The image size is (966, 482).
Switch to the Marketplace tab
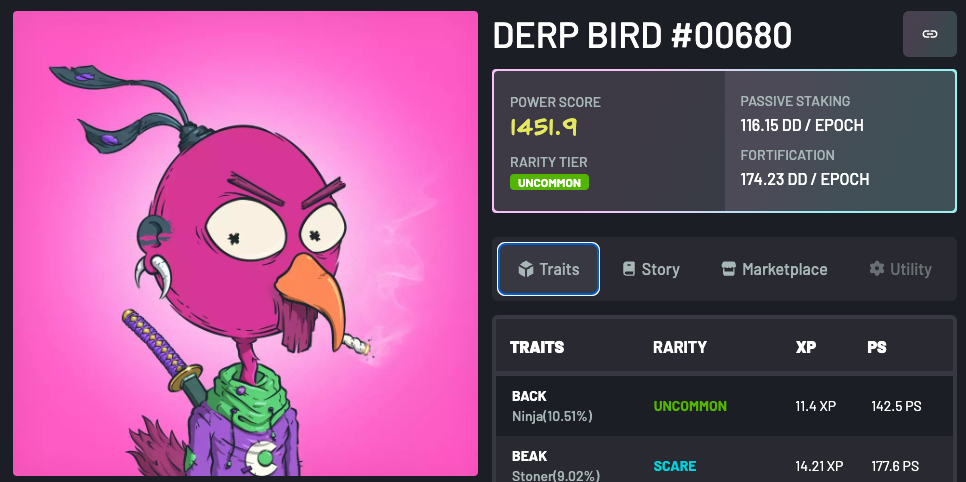774,269
